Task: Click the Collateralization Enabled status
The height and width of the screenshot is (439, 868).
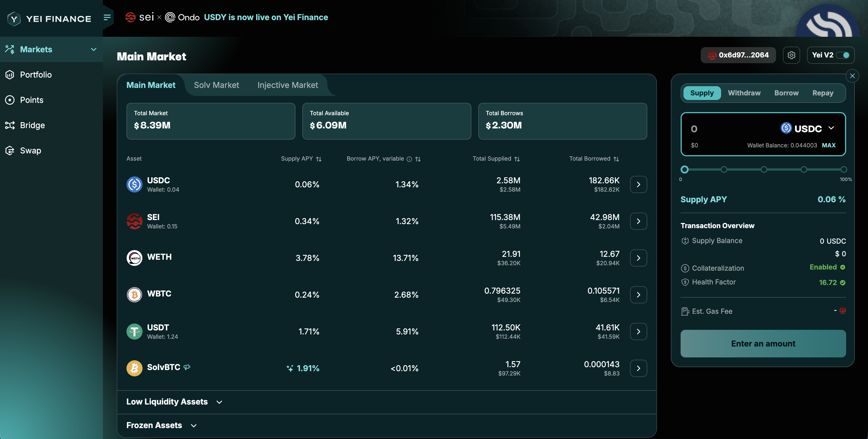Action: coord(827,267)
